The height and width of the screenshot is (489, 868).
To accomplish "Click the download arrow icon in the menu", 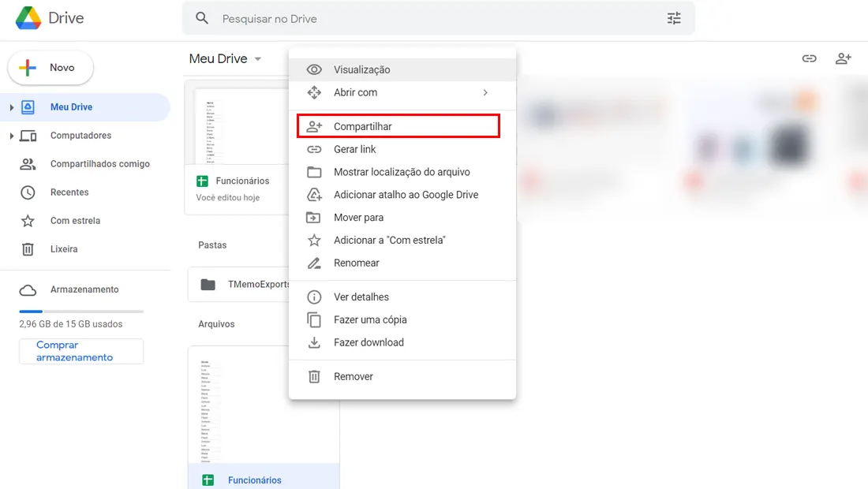I will [314, 342].
